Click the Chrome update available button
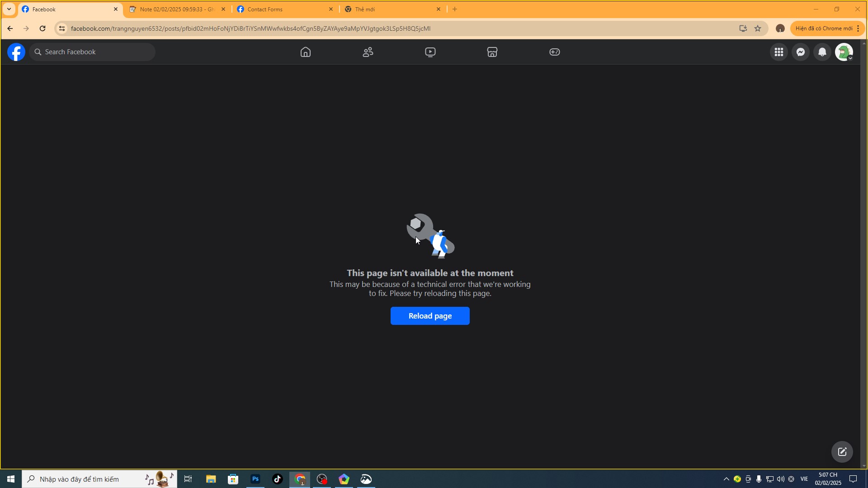 [824, 28]
